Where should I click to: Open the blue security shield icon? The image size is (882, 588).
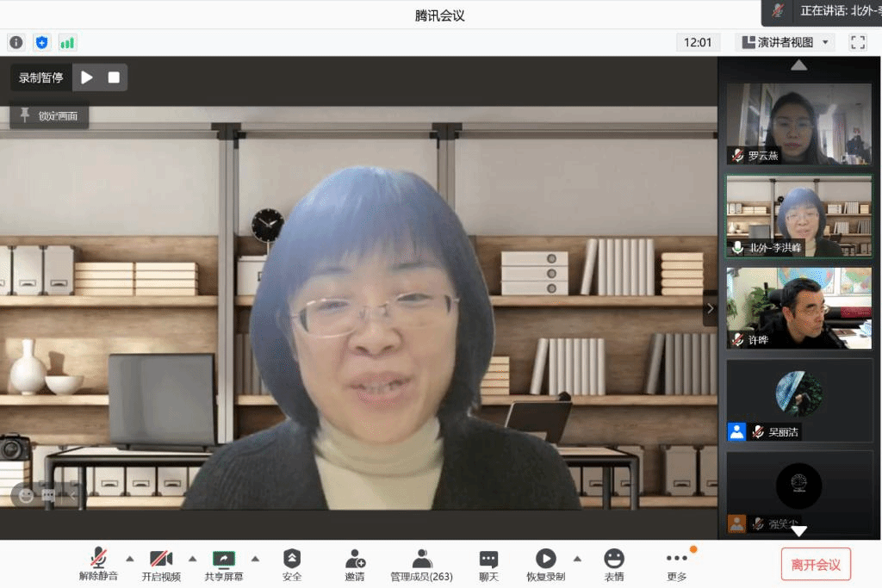(41, 42)
